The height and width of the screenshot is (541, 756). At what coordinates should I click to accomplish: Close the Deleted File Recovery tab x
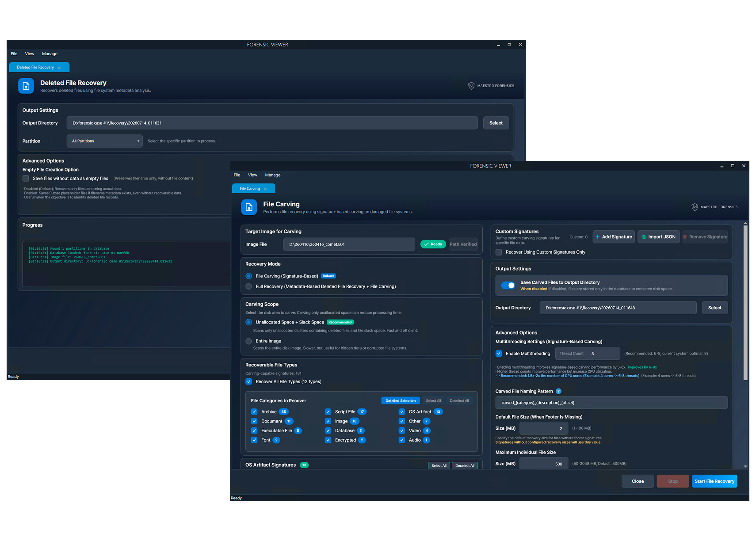coord(59,68)
